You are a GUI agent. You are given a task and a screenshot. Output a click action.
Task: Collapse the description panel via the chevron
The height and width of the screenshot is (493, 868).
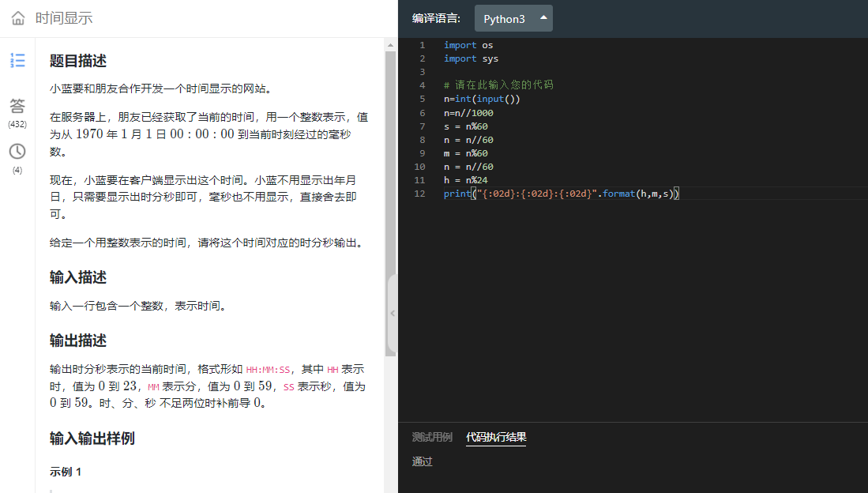pos(393,313)
